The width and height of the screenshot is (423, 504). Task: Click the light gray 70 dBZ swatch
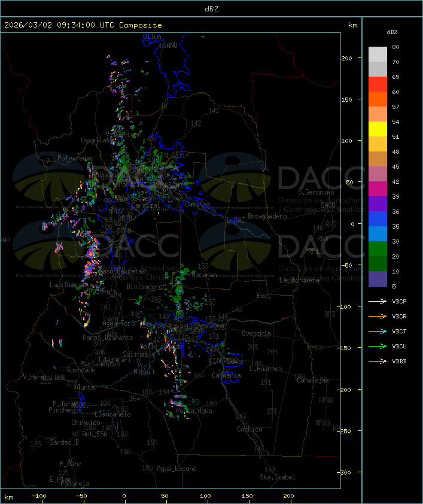[378, 54]
